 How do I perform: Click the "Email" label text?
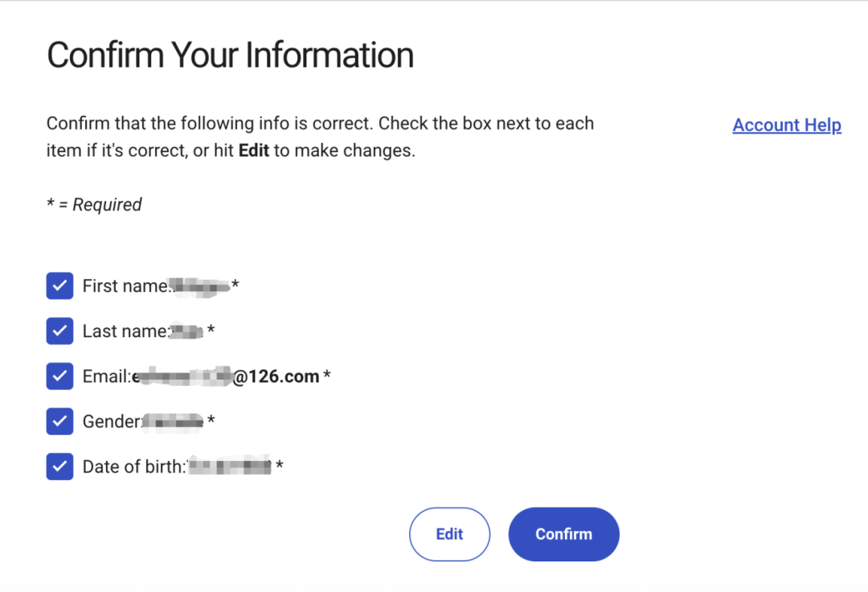(x=106, y=376)
